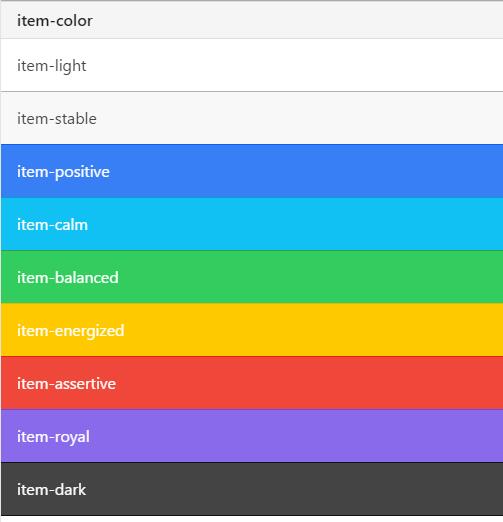Viewport: 503px width, 522px height.
Task: Tap the blue item-positive row
Action: click(252, 171)
